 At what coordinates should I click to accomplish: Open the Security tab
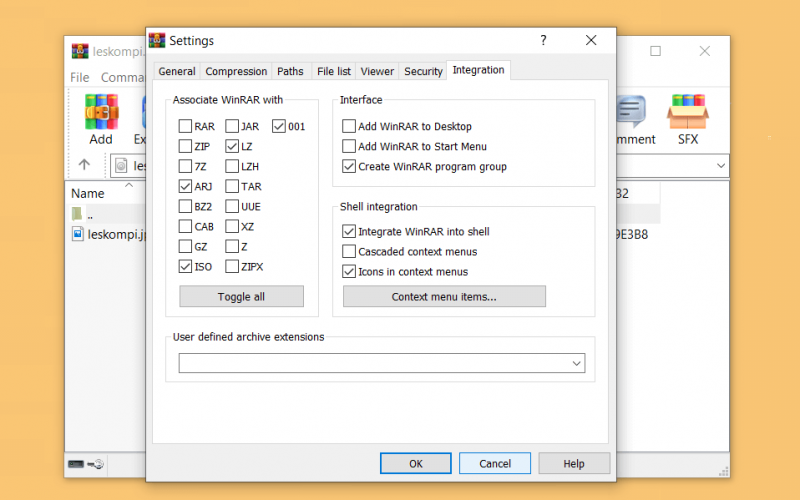(x=423, y=71)
